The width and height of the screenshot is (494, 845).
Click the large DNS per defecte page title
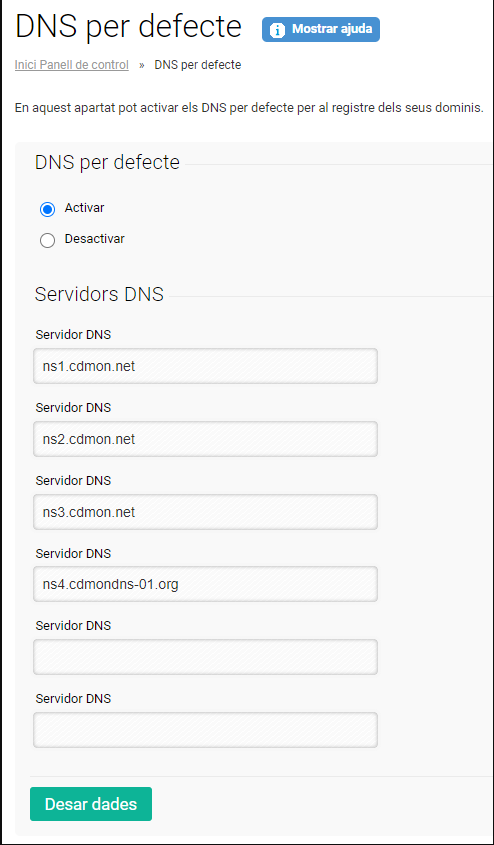[129, 26]
